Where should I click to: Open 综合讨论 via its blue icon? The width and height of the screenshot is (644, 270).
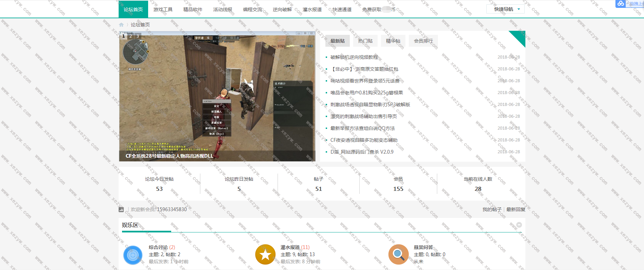coord(133,255)
